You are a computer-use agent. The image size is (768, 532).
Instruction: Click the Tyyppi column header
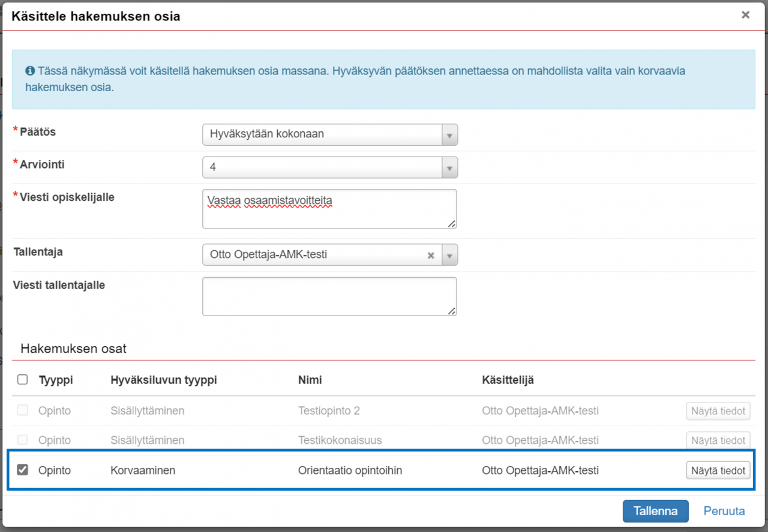(x=56, y=380)
